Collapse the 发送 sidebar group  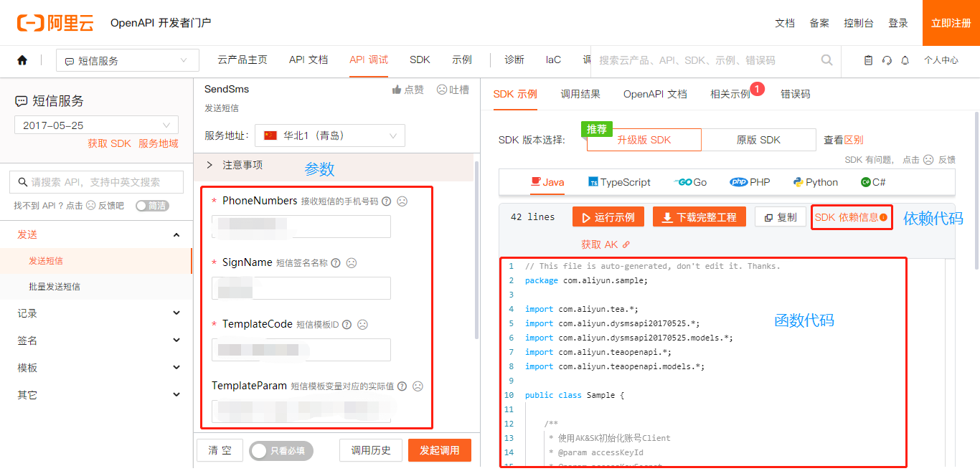(96, 234)
